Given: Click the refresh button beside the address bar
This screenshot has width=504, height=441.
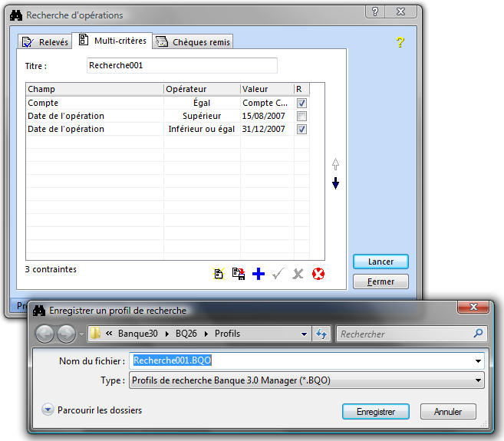Looking at the screenshot, I should [321, 334].
